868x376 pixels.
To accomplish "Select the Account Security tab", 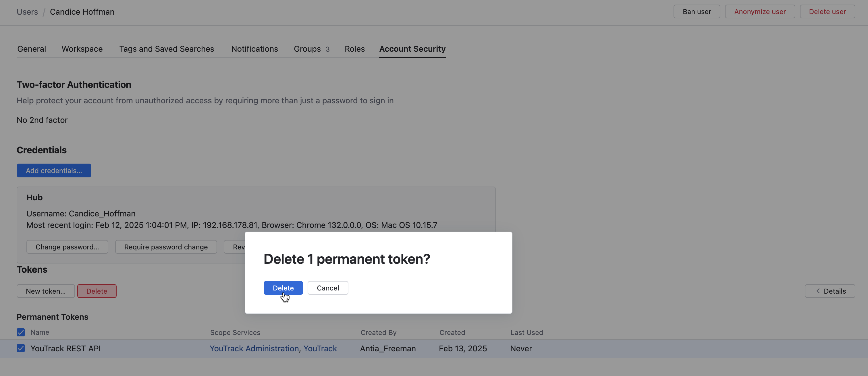I will (412, 49).
